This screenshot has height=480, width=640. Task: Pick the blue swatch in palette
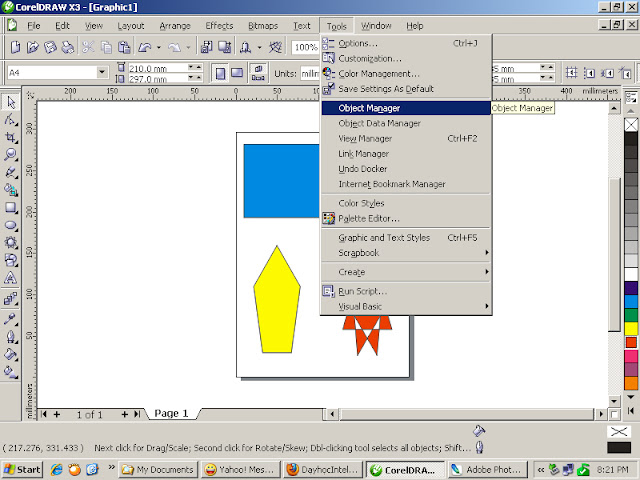(631, 302)
